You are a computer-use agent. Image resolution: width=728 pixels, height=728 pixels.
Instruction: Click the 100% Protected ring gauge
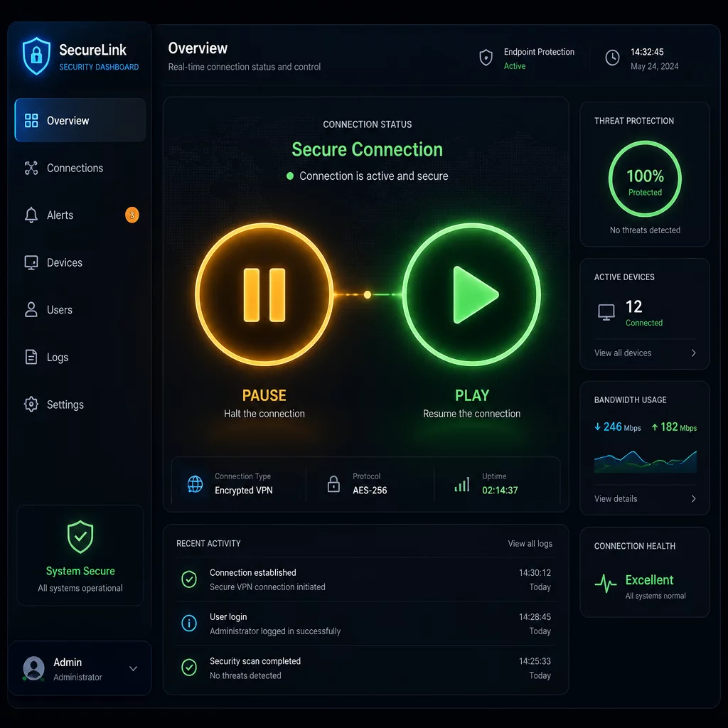point(645,178)
